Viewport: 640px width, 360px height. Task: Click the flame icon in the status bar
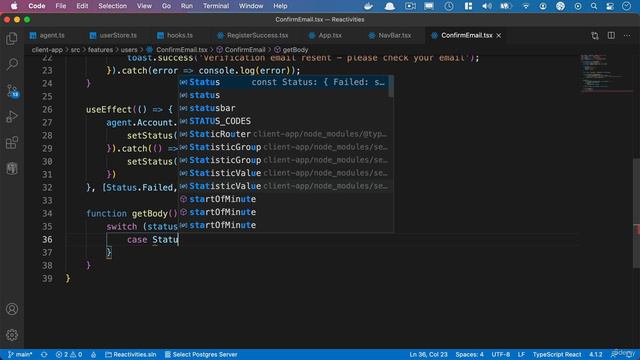pos(93,354)
